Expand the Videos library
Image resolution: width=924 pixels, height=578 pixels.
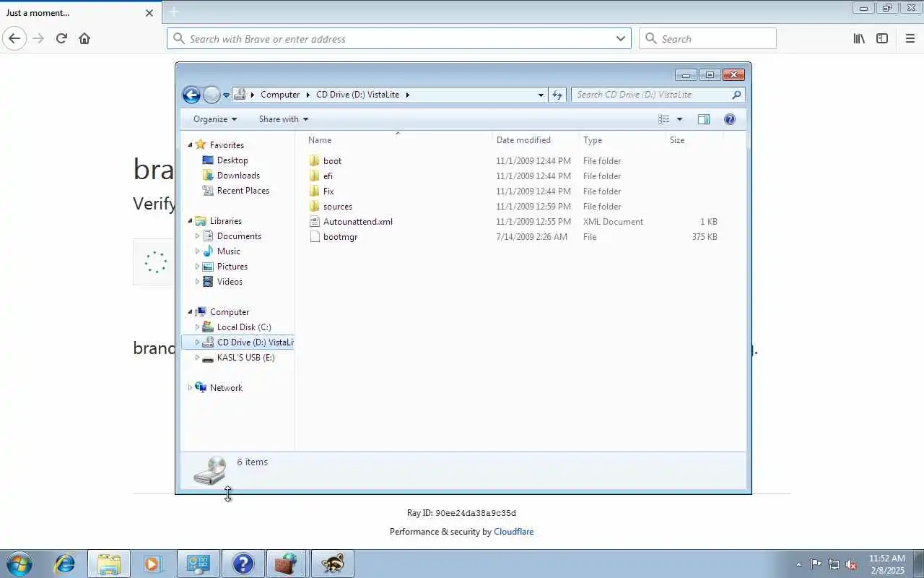point(197,282)
